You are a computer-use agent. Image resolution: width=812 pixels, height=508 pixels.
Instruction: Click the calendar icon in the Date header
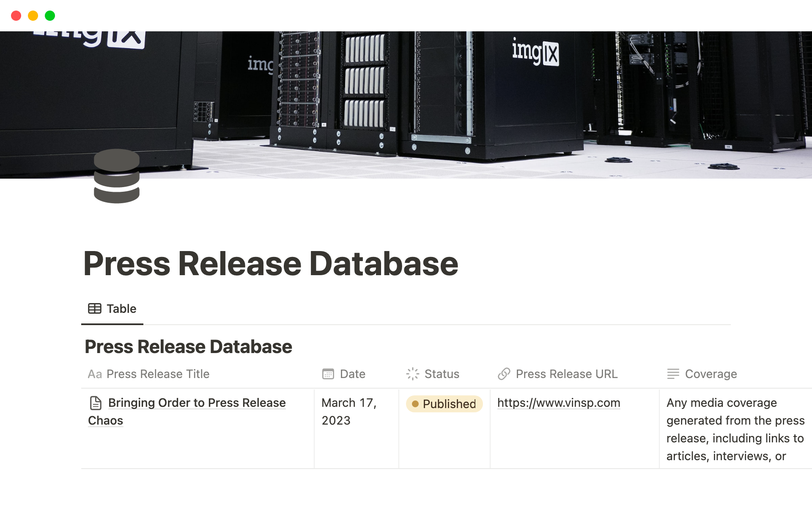click(x=327, y=374)
